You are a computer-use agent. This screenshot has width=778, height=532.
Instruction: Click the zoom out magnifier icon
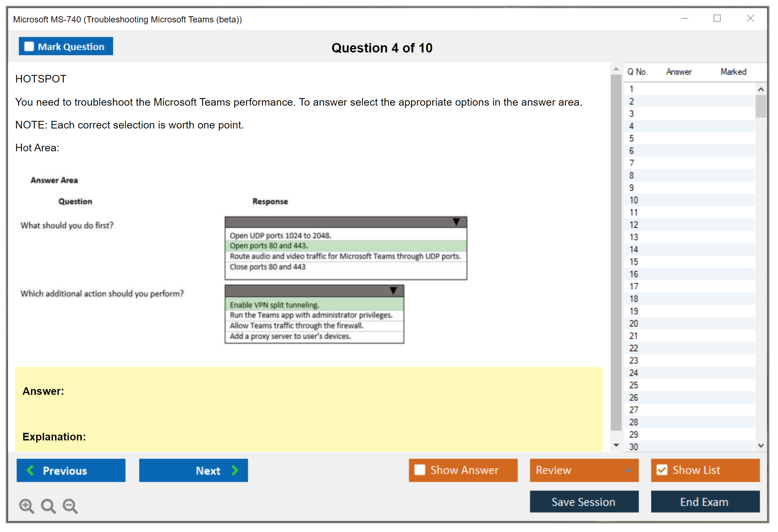pyautogui.click(x=70, y=506)
